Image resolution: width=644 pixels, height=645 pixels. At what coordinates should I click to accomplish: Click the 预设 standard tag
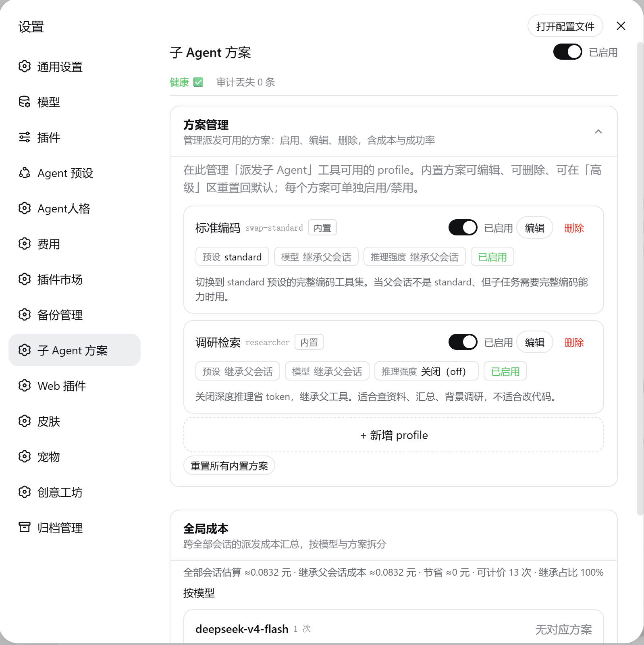[x=232, y=257]
